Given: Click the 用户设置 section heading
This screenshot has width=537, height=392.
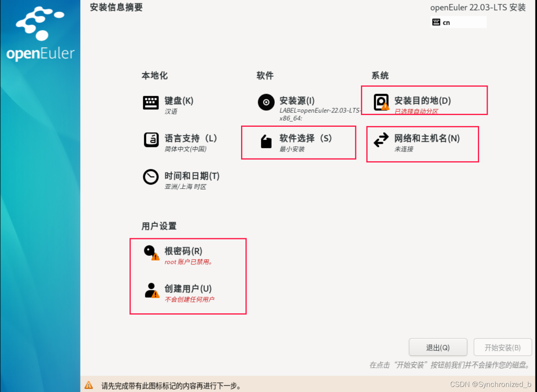Looking at the screenshot, I should coord(159,226).
